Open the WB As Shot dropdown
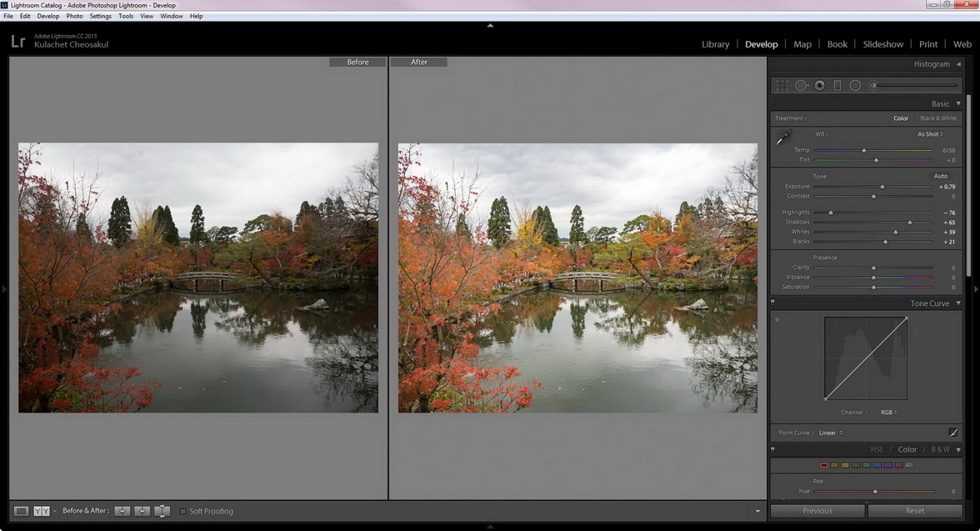This screenshot has height=531, width=980. [x=930, y=134]
